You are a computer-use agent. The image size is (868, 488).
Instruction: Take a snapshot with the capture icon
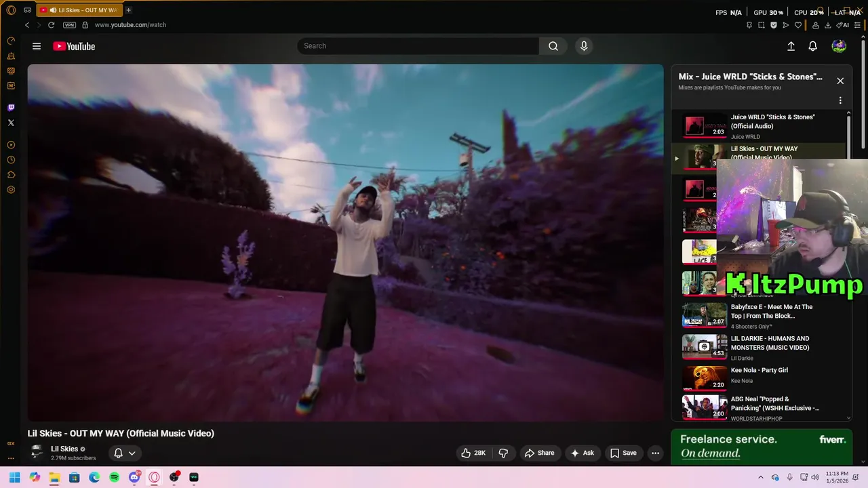(x=761, y=25)
